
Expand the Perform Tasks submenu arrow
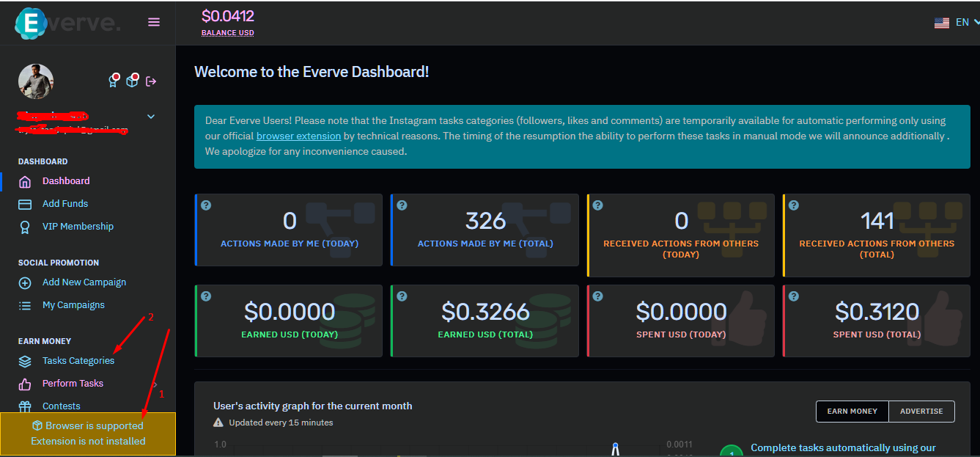point(155,384)
